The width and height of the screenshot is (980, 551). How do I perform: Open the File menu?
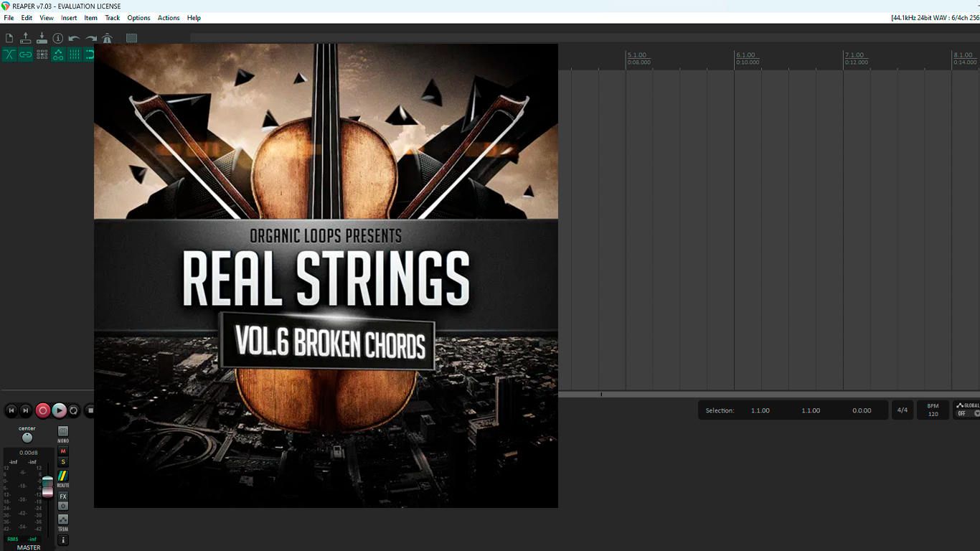(x=9, y=18)
